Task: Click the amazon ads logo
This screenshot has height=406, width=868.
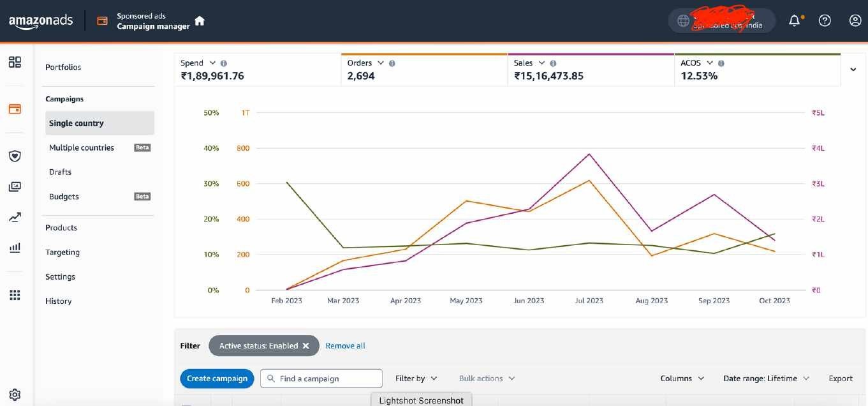Action: click(41, 21)
